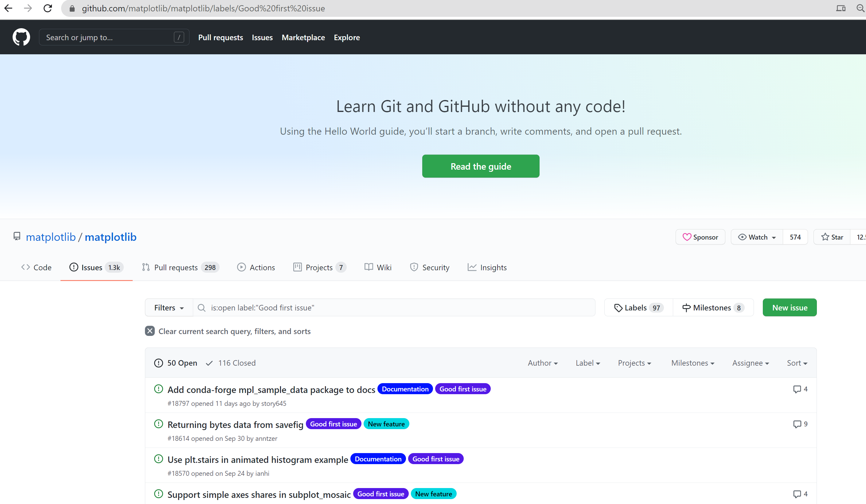Open the Watch dropdown

click(x=757, y=237)
